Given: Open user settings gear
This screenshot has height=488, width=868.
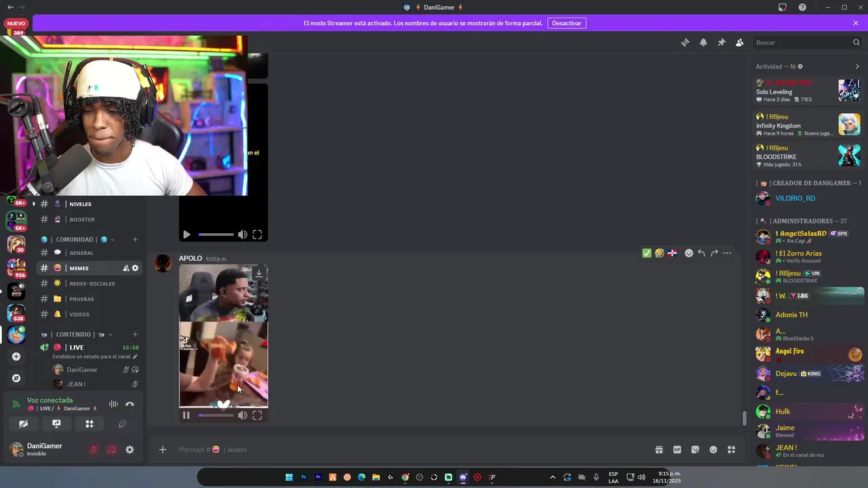Looking at the screenshot, I should pyautogui.click(x=130, y=449).
